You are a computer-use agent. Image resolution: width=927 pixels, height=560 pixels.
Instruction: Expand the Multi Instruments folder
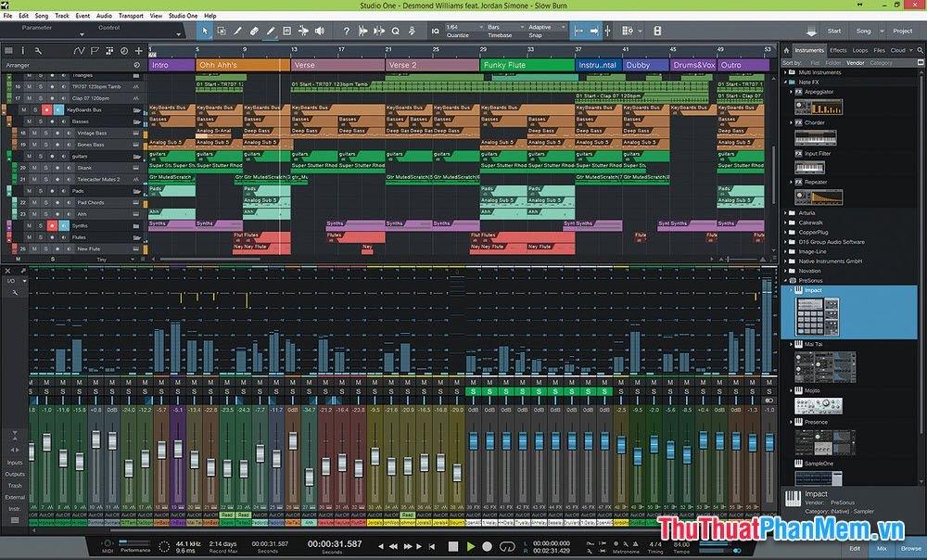(785, 72)
